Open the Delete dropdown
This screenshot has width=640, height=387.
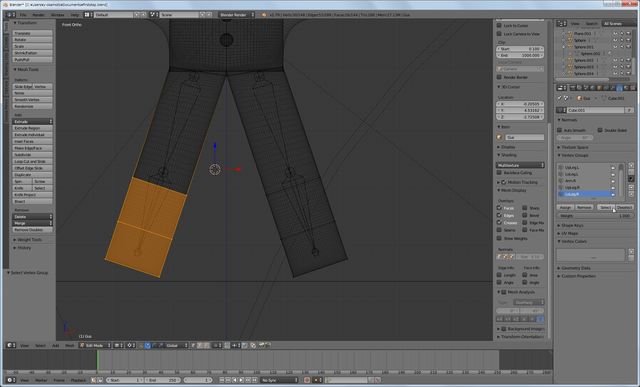[x=33, y=217]
